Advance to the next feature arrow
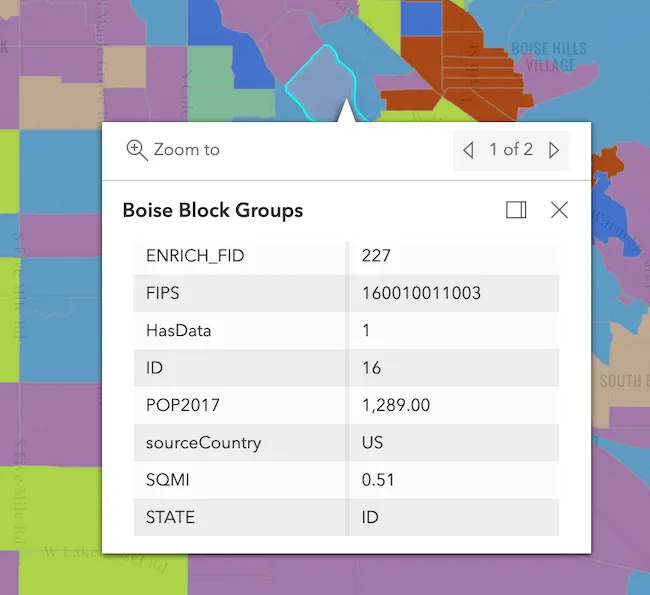 [x=554, y=151]
